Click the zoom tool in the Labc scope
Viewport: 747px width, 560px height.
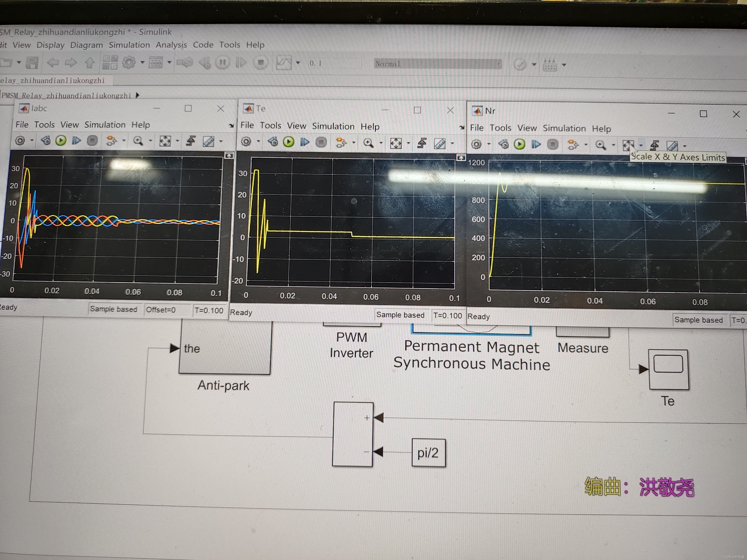point(138,141)
